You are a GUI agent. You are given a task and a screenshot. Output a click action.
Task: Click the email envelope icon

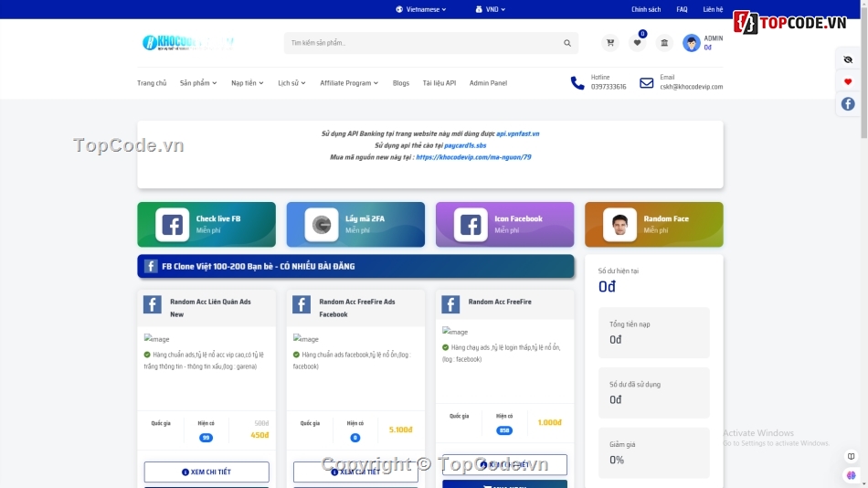tap(647, 82)
